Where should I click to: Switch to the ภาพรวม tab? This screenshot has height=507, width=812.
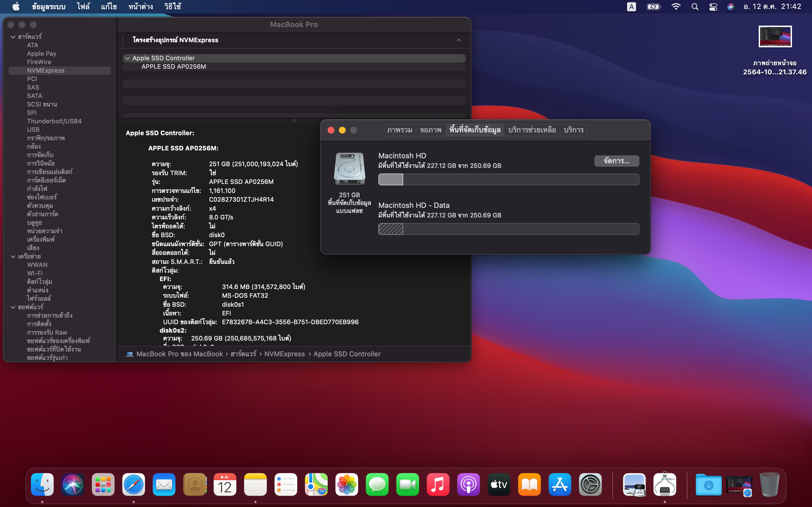tap(399, 130)
